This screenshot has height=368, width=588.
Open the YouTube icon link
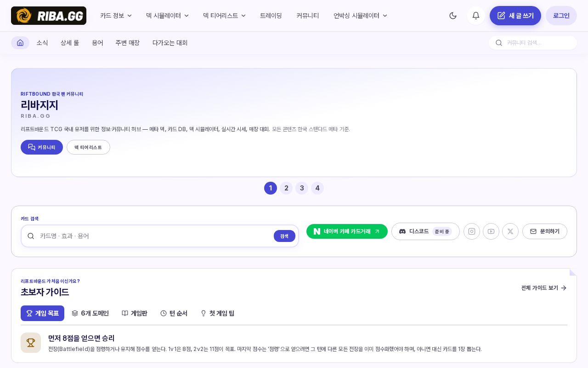coord(491,231)
